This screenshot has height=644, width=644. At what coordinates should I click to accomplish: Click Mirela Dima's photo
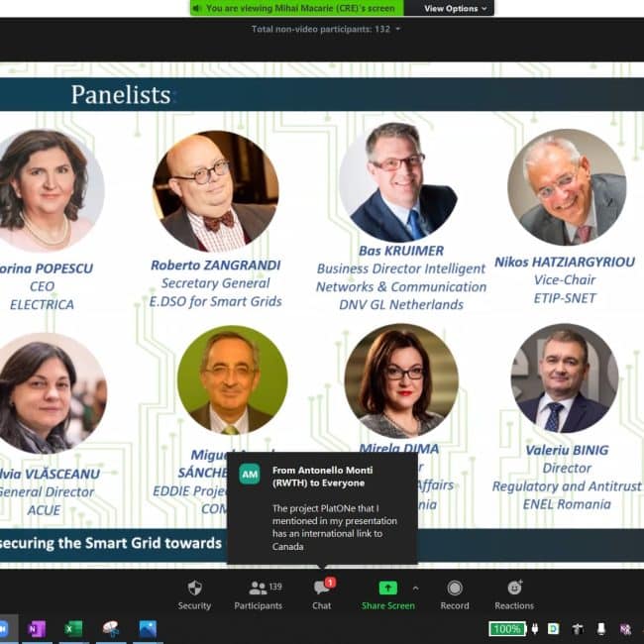(x=401, y=380)
